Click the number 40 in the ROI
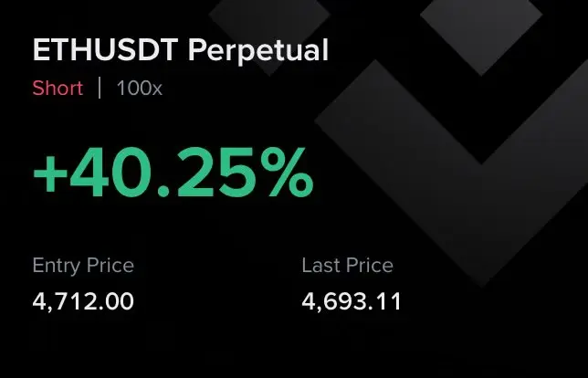Screen dimensions: 588x378 pos(110,173)
